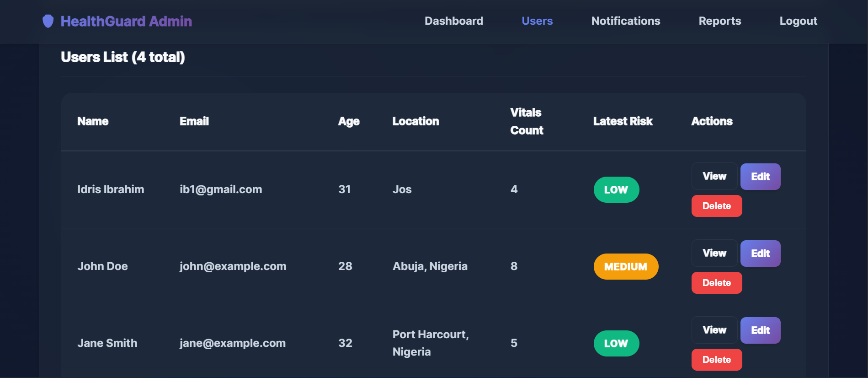This screenshot has width=868, height=378.
Task: Select the Users nav item
Action: click(x=537, y=21)
